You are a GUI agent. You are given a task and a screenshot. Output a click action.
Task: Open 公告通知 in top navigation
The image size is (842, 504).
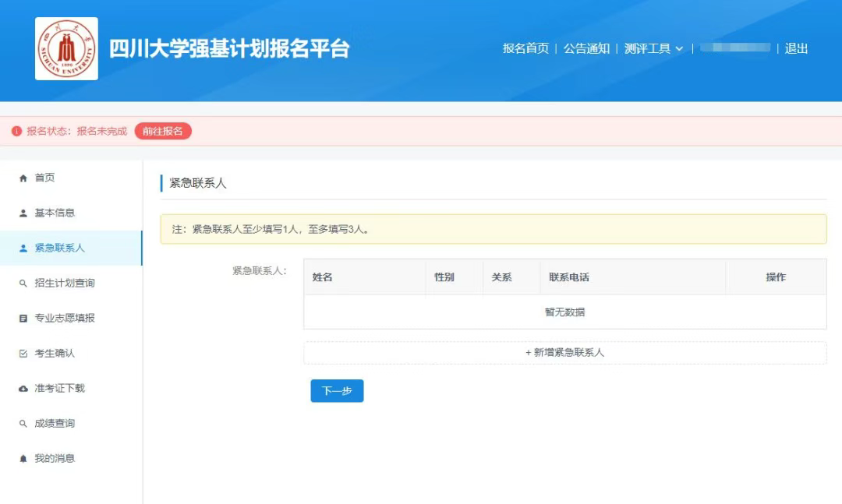point(586,48)
